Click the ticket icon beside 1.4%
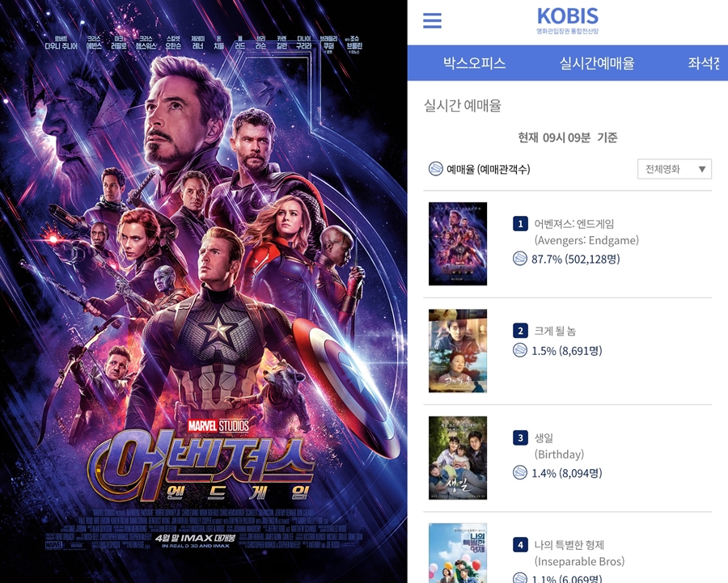The height and width of the screenshot is (583, 728). [520, 473]
